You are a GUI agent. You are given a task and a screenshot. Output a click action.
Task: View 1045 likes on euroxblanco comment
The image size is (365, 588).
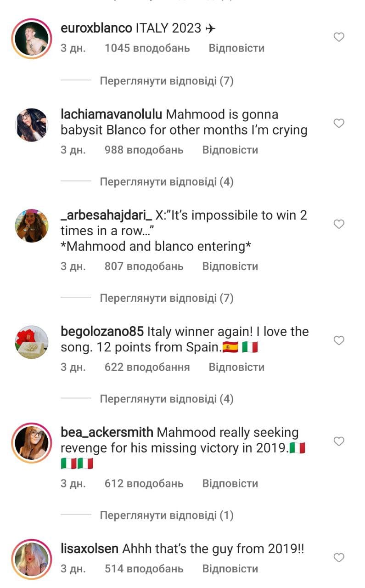pyautogui.click(x=147, y=48)
